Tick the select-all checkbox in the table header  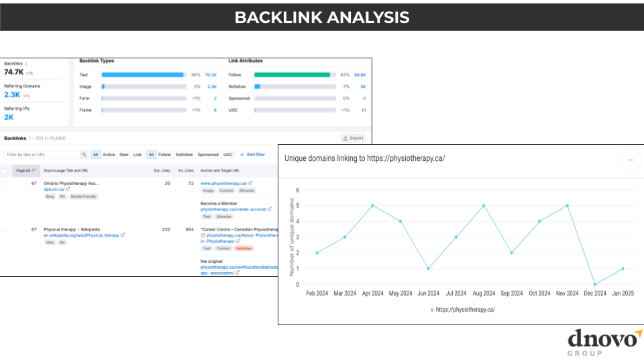tap(5, 171)
